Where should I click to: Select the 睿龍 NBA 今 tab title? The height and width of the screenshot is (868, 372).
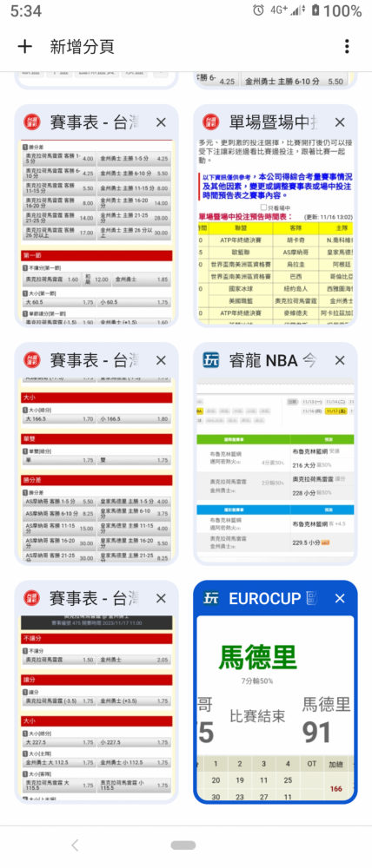click(x=273, y=360)
